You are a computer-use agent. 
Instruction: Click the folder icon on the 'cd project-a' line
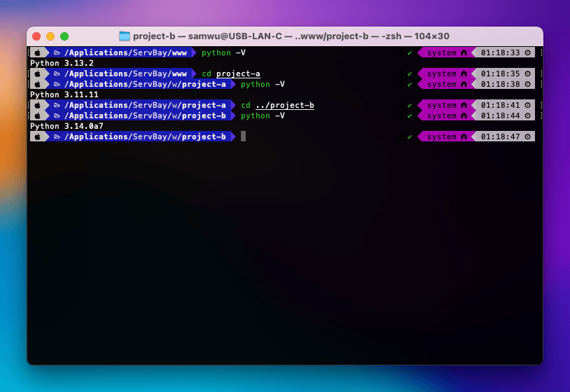(57, 73)
